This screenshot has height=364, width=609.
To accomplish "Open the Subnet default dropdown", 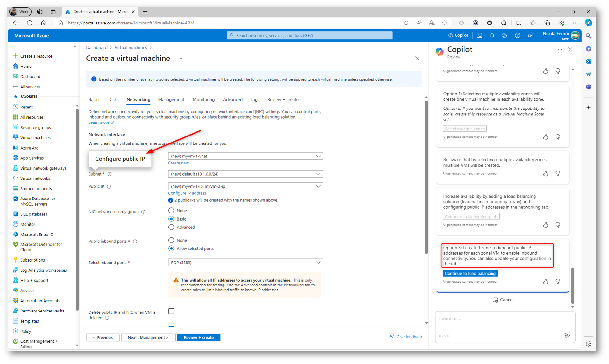I will [x=245, y=174].
